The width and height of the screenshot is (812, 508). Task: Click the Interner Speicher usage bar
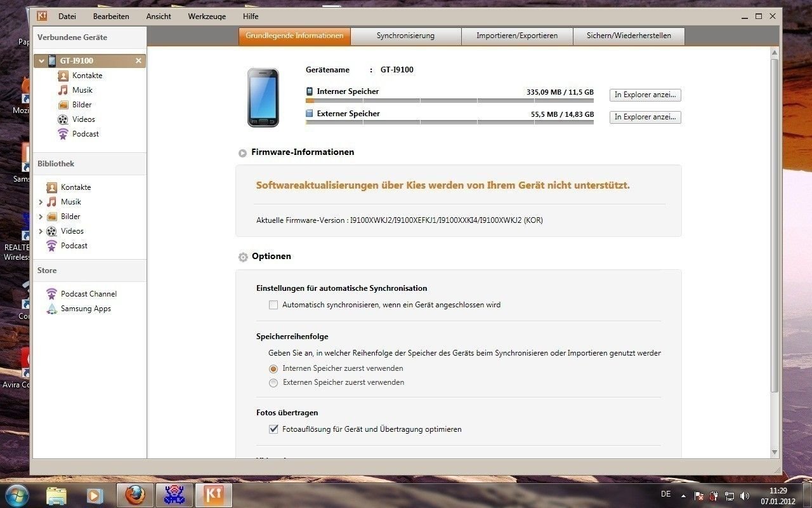(x=450, y=100)
